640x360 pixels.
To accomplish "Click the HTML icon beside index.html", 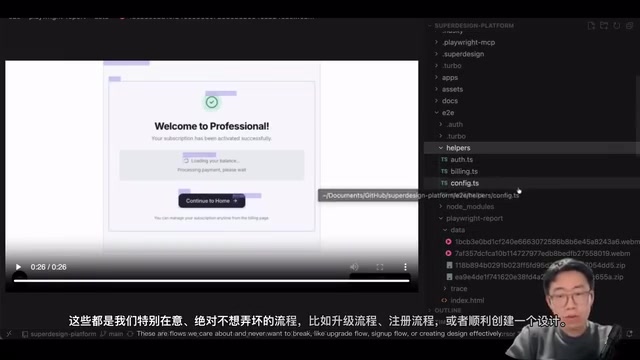I will tap(444, 300).
